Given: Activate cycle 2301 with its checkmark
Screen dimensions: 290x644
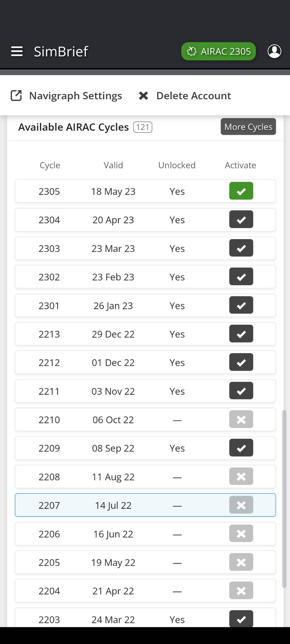Looking at the screenshot, I should point(241,305).
